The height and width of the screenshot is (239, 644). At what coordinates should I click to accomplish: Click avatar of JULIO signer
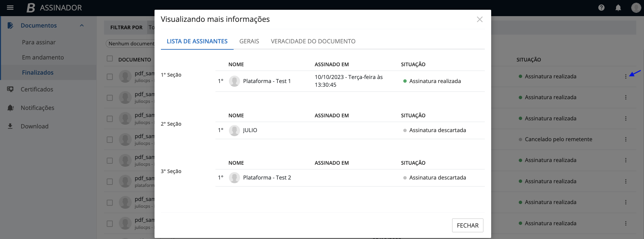pos(234,130)
